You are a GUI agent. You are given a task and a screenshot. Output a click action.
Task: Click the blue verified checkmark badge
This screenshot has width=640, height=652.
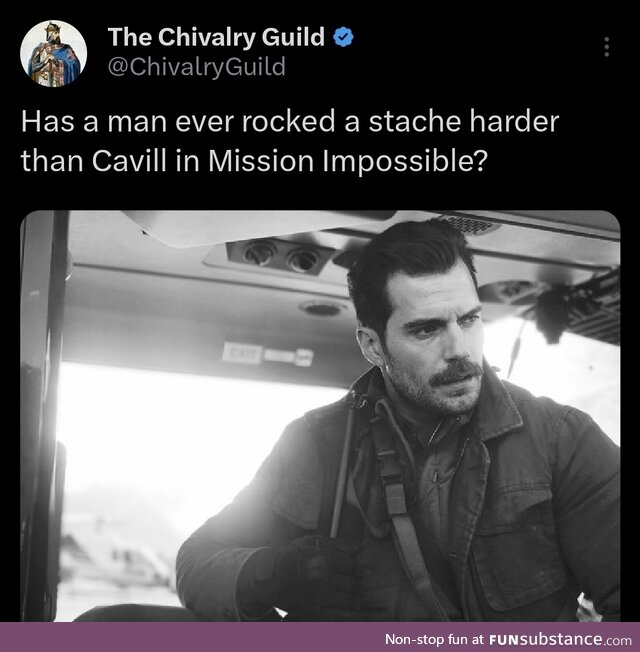click(x=343, y=37)
